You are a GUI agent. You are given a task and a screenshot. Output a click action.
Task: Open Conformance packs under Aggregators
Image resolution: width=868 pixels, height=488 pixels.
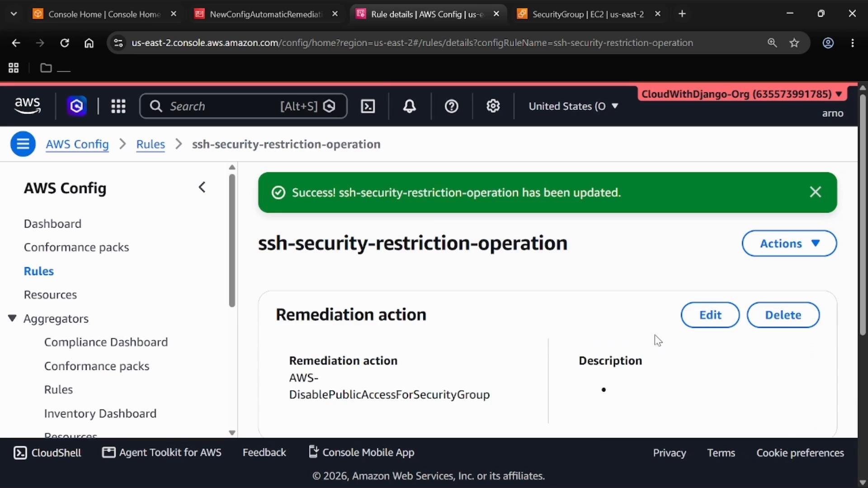click(97, 366)
